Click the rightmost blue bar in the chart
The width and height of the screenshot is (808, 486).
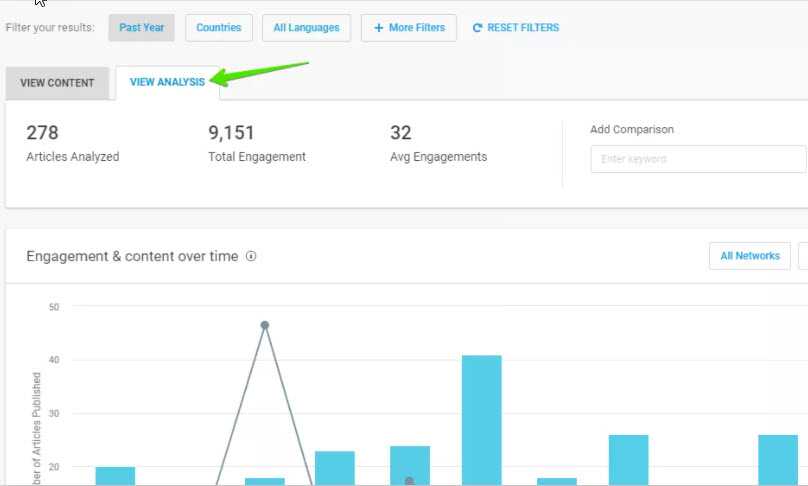click(777, 460)
